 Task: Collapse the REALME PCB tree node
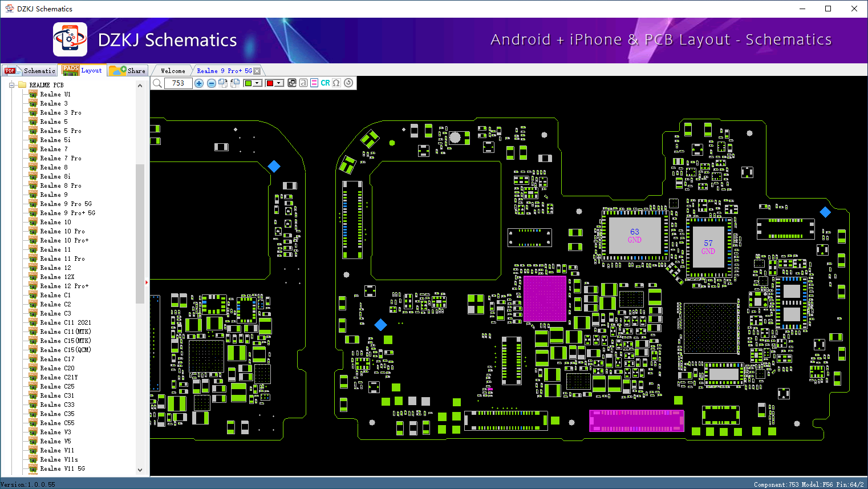(x=11, y=85)
